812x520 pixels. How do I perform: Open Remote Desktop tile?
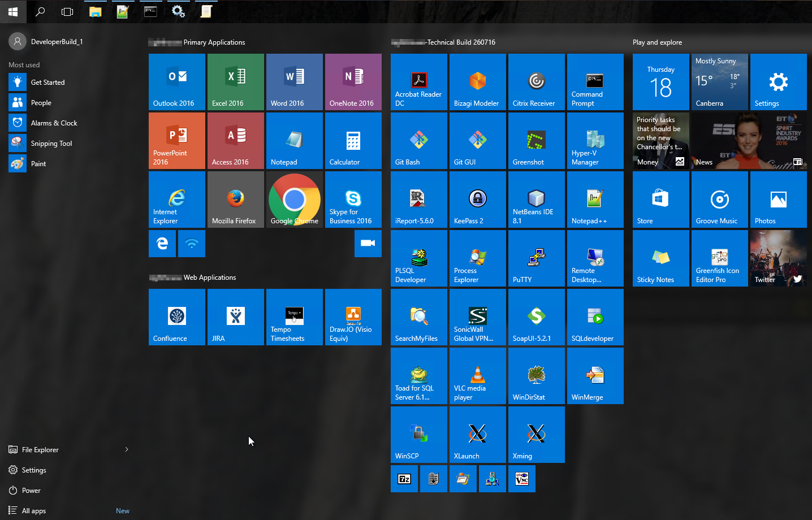(x=595, y=258)
